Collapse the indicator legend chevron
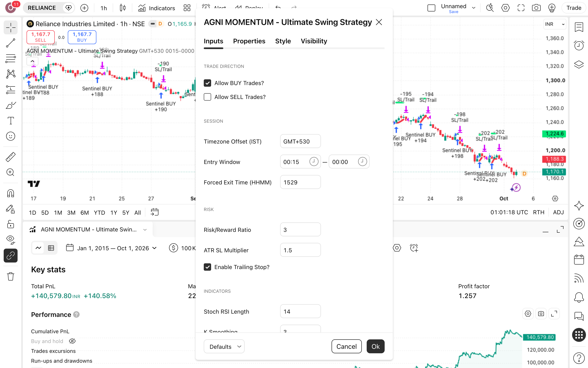 (x=32, y=61)
